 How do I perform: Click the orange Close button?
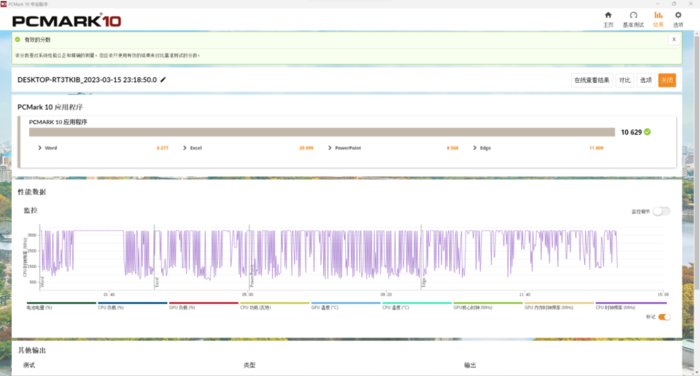[x=667, y=80]
